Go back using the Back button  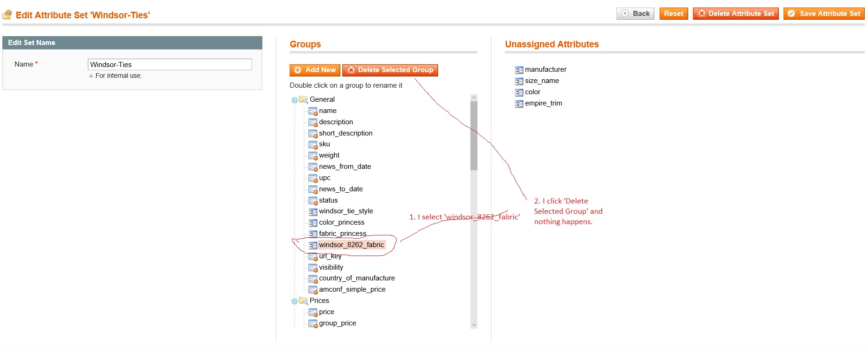click(x=635, y=14)
